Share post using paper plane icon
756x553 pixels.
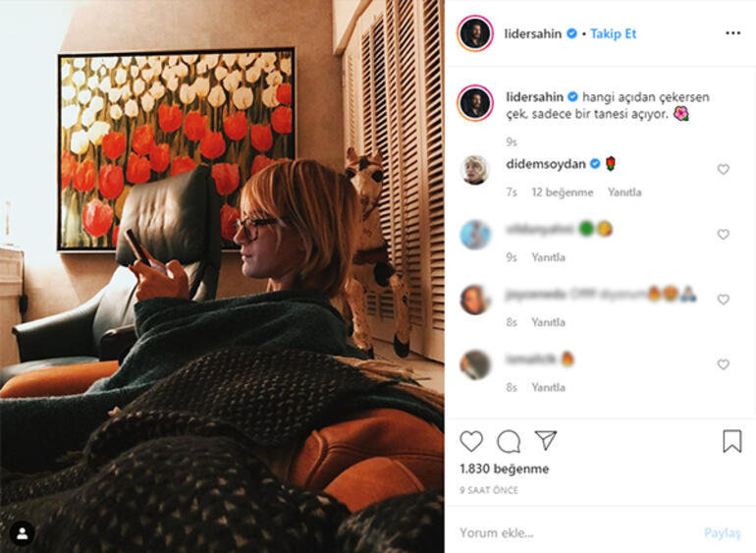pyautogui.click(x=546, y=440)
